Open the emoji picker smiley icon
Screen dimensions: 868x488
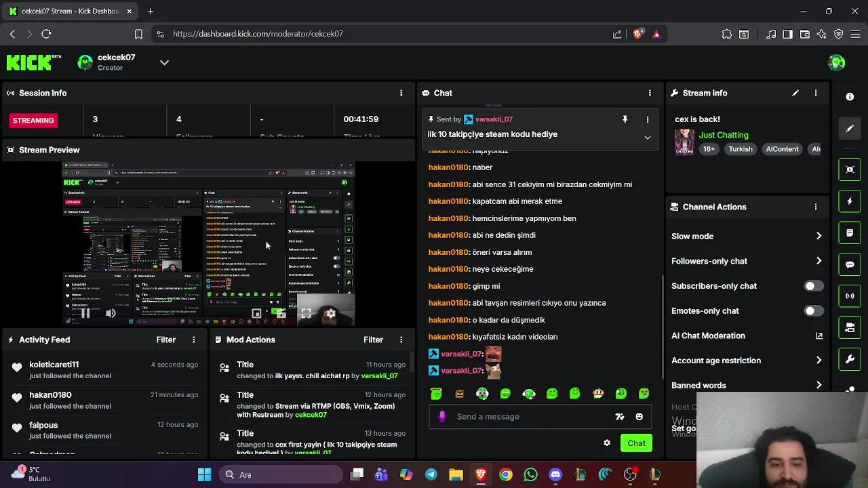[x=639, y=417]
